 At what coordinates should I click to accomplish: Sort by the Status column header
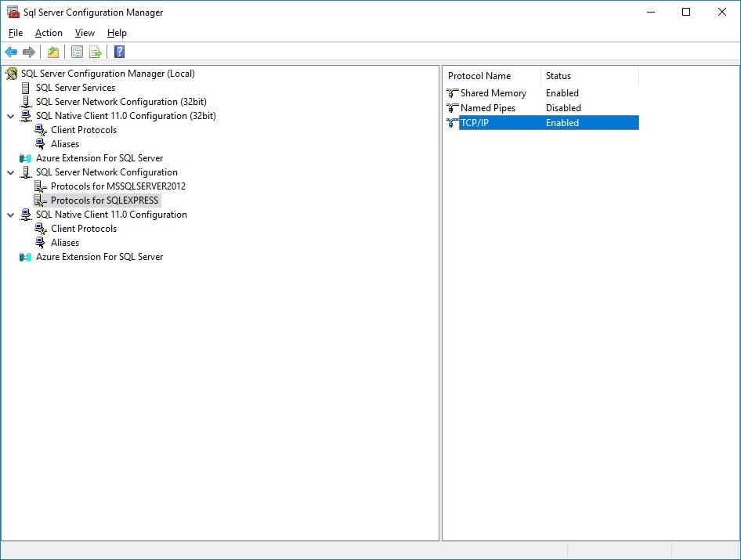pyautogui.click(x=590, y=76)
